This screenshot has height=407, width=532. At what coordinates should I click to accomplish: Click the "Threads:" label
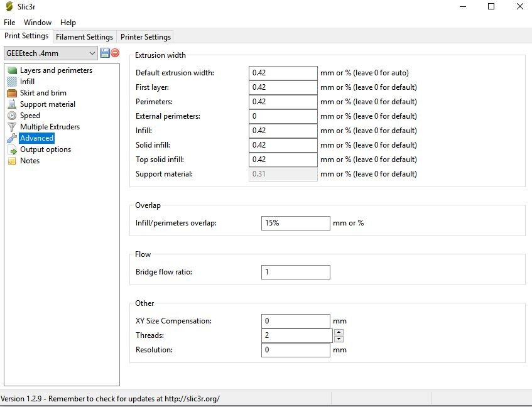pos(149,335)
